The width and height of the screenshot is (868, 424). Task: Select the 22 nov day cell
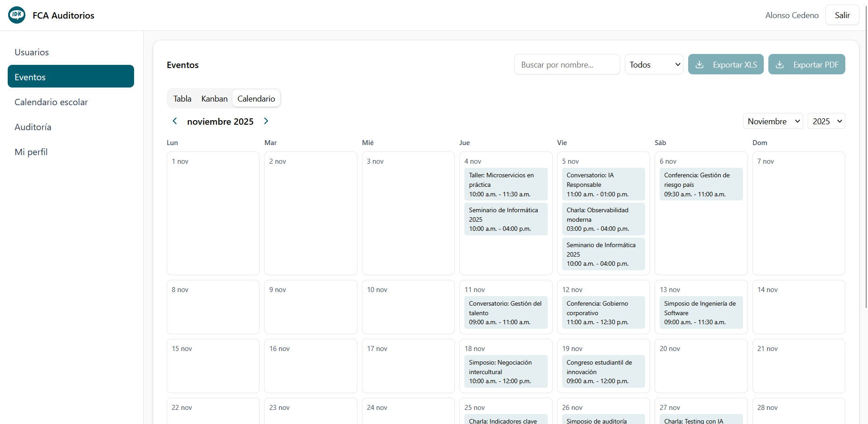pyautogui.click(x=213, y=411)
